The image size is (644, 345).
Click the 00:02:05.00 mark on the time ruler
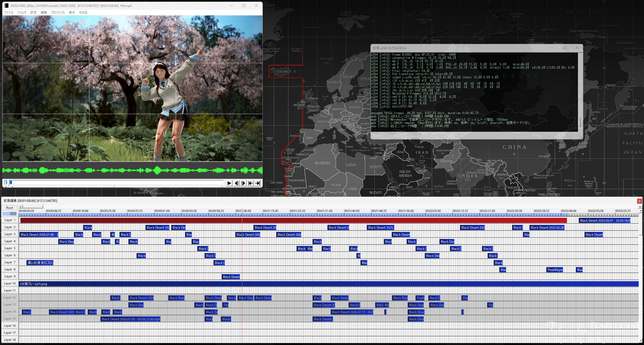pyautogui.click(x=433, y=211)
